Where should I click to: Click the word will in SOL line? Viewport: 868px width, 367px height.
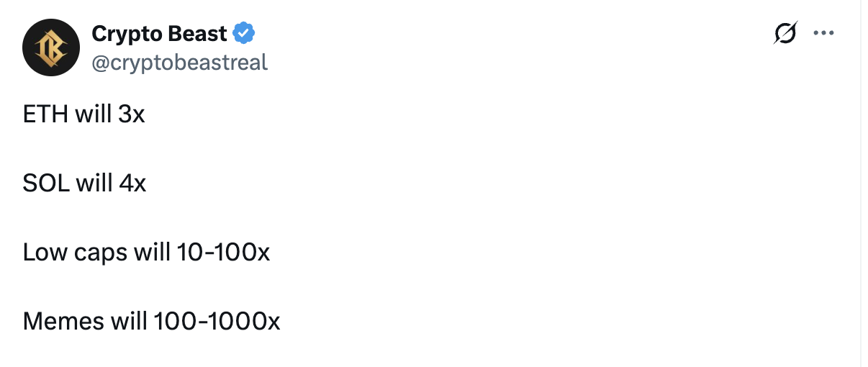[x=94, y=183]
